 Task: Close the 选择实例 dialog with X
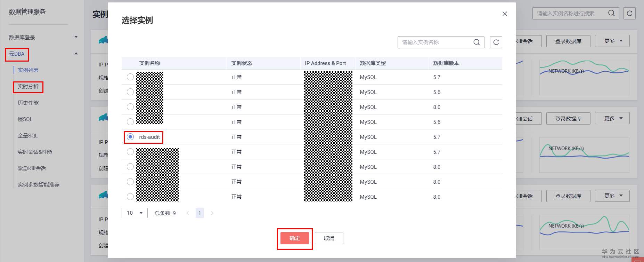(505, 14)
